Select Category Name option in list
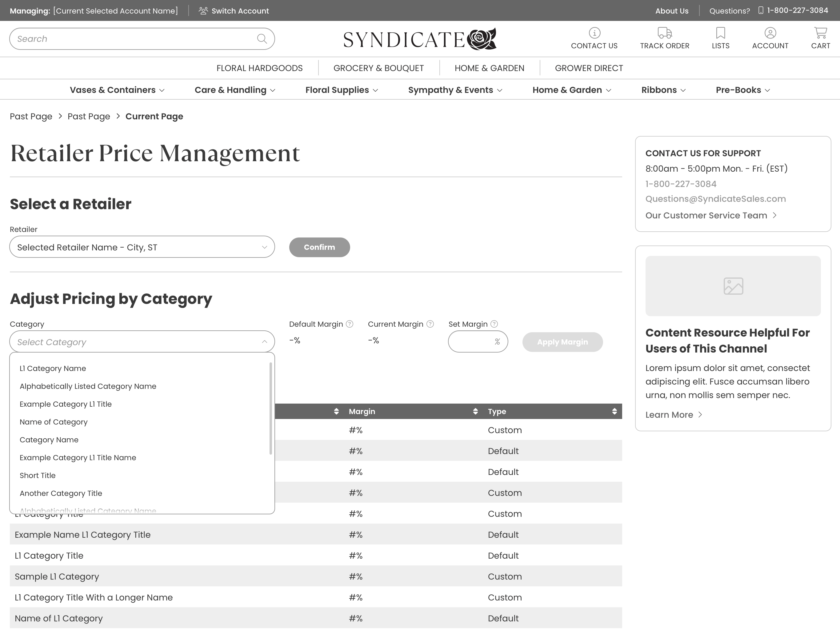This screenshot has width=840, height=642. 49,440
